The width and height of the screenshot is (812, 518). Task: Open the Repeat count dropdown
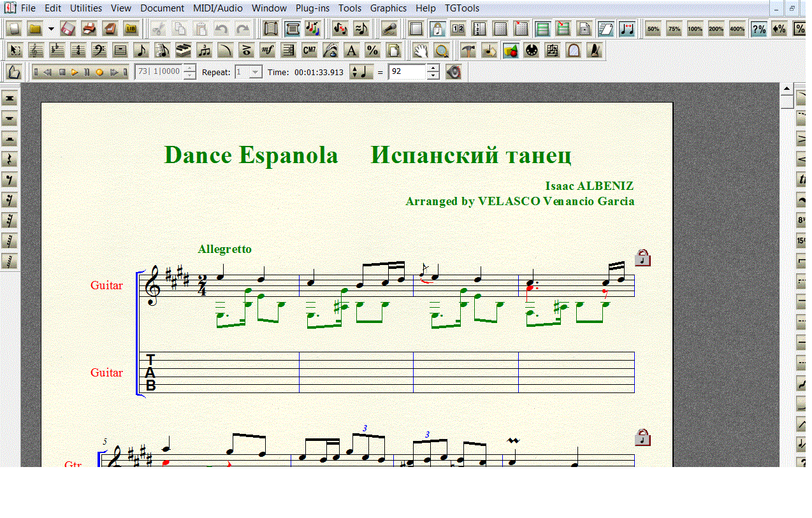click(x=255, y=72)
